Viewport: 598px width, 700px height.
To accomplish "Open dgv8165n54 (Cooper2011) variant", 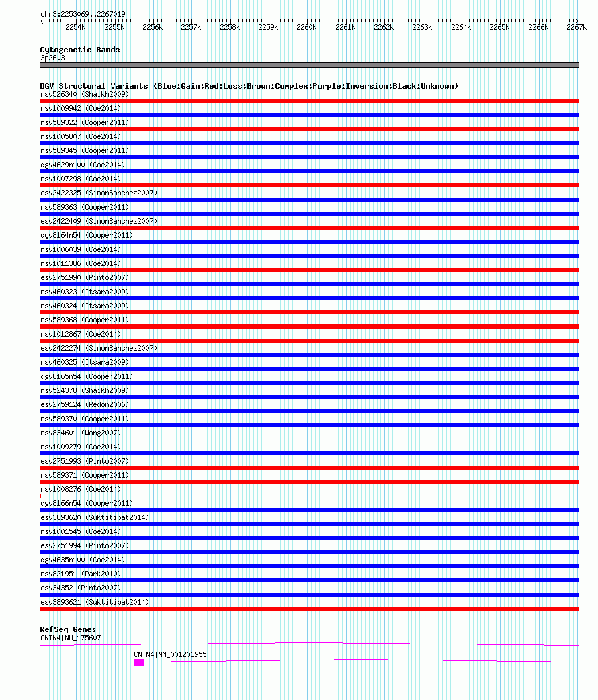I will click(87, 376).
